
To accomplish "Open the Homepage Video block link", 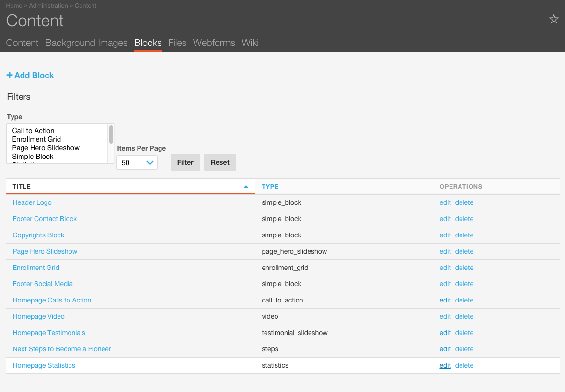I will click(x=38, y=316).
